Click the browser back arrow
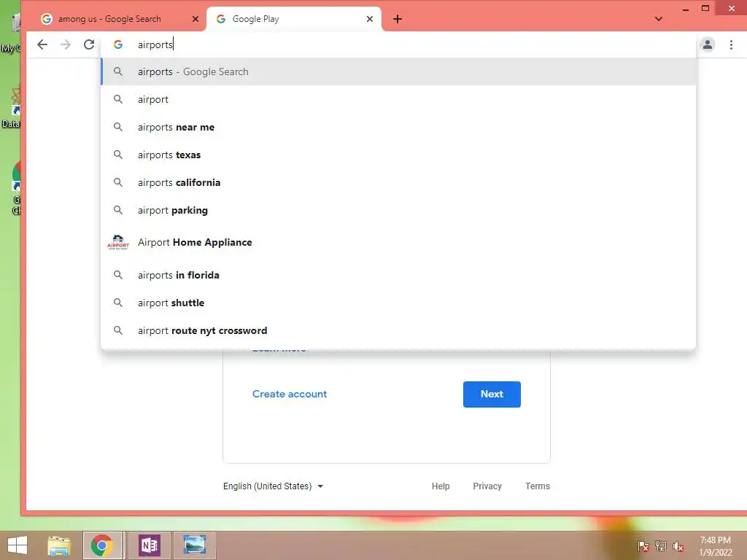Viewport: 747px width, 560px height. (x=42, y=44)
